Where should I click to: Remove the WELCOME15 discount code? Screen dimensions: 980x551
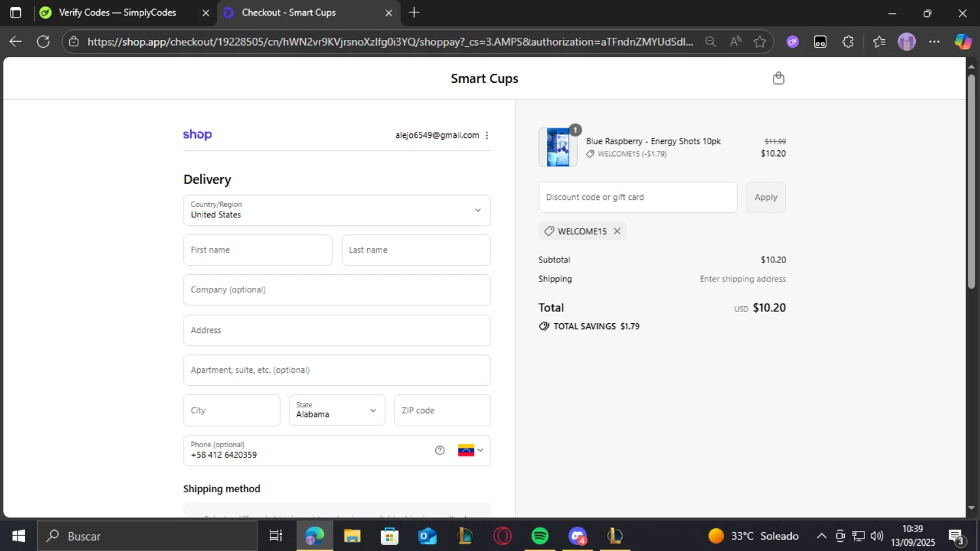coord(617,231)
